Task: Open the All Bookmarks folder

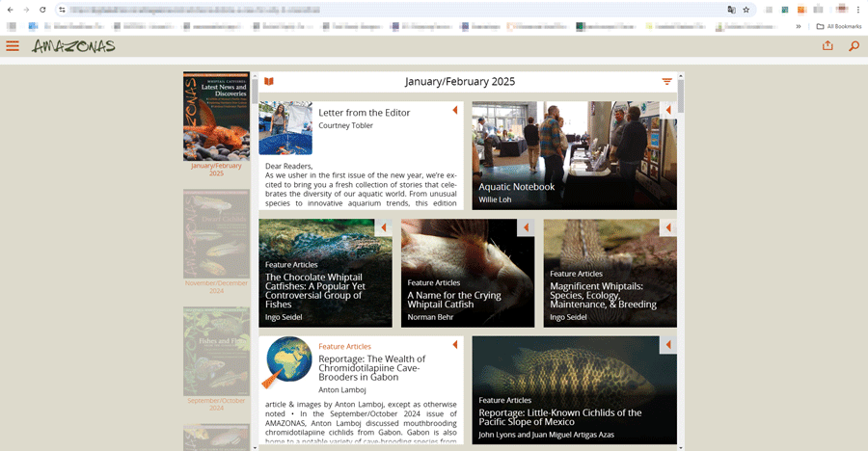Action: (x=839, y=26)
